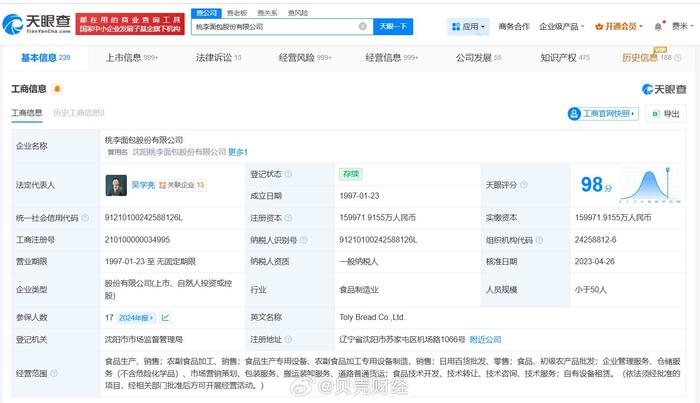Open the 2024年报 selector
This screenshot has height=403, width=700.
pos(136,318)
